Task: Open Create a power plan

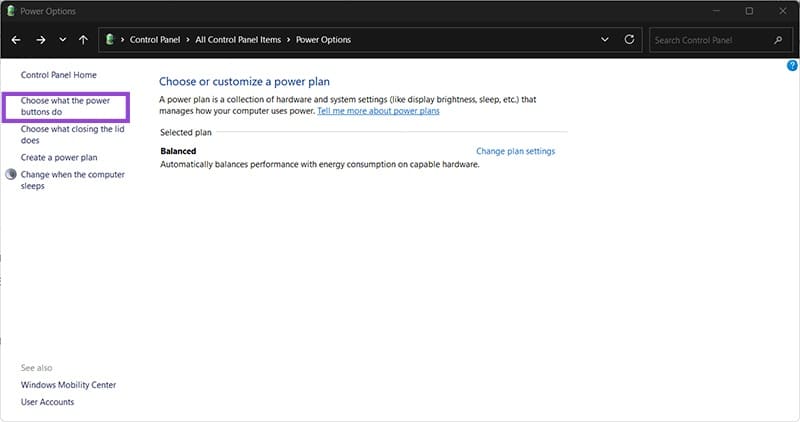Action: point(59,158)
